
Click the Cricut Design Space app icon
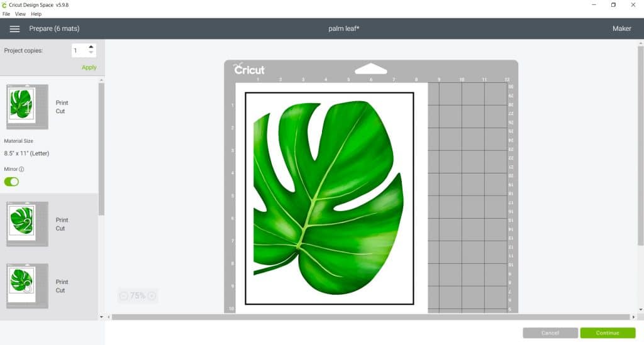4,5
